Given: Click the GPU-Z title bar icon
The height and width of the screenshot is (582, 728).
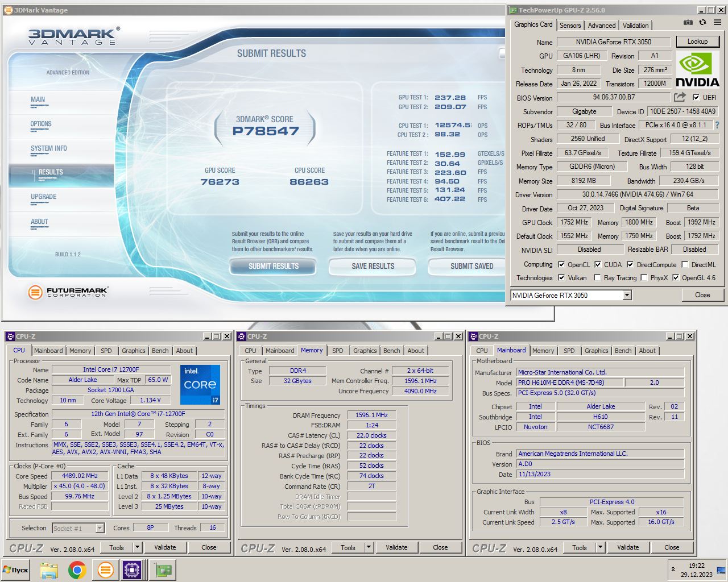Looking at the screenshot, I should point(512,10).
